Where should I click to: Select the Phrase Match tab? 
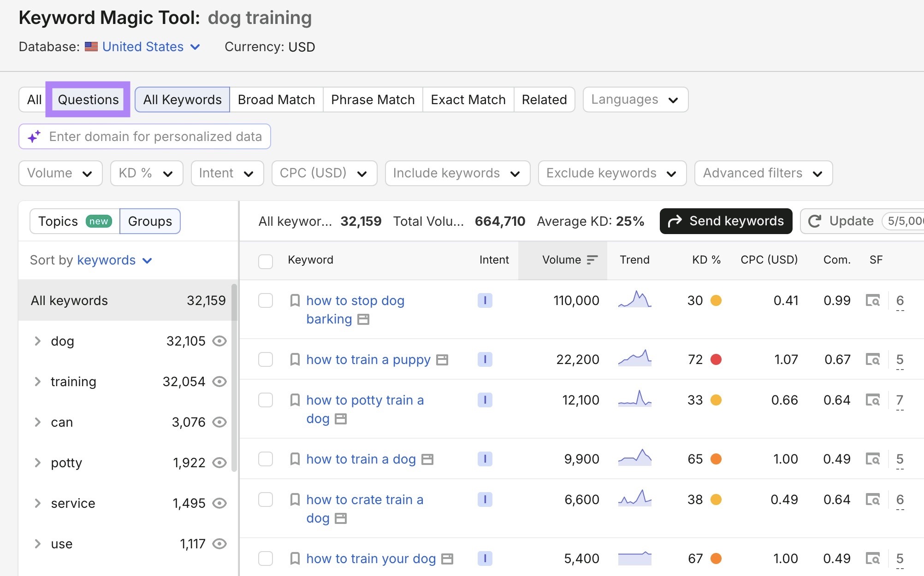pyautogui.click(x=373, y=100)
